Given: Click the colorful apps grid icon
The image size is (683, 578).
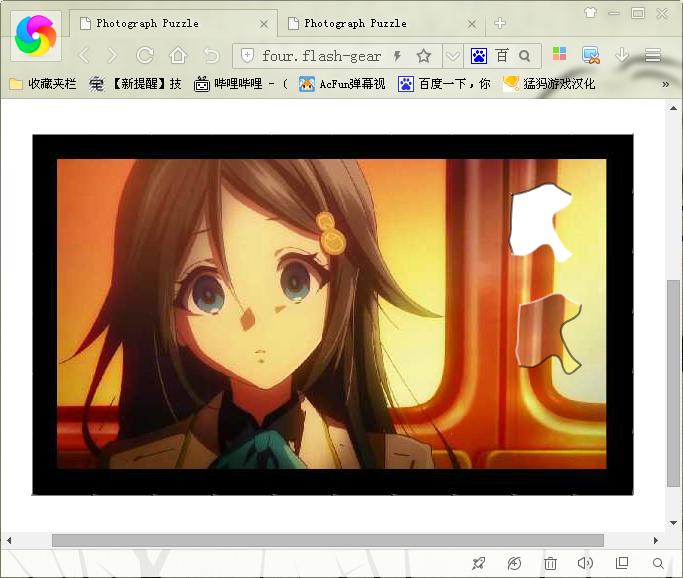Looking at the screenshot, I should (x=559, y=56).
